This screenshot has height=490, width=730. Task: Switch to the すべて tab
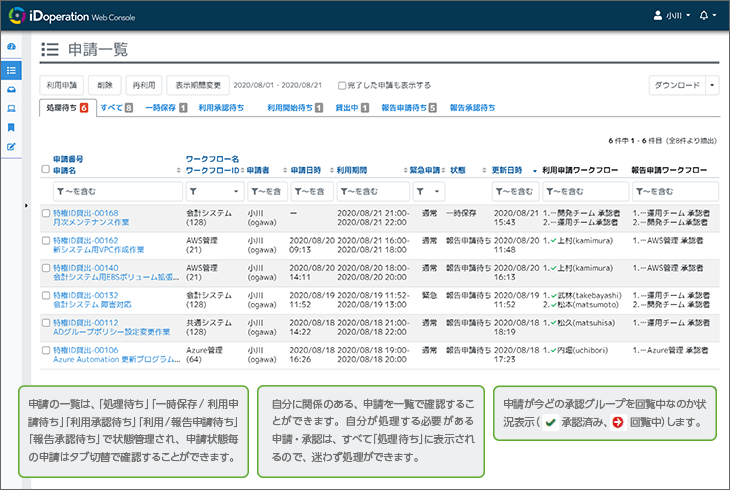pos(116,107)
